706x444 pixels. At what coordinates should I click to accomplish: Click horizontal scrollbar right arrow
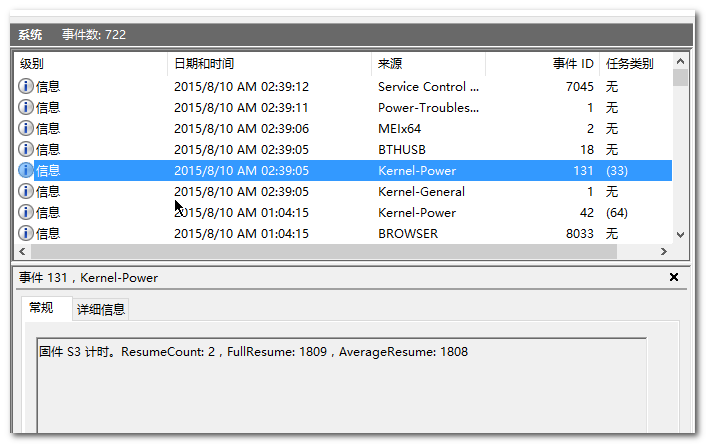[x=664, y=251]
